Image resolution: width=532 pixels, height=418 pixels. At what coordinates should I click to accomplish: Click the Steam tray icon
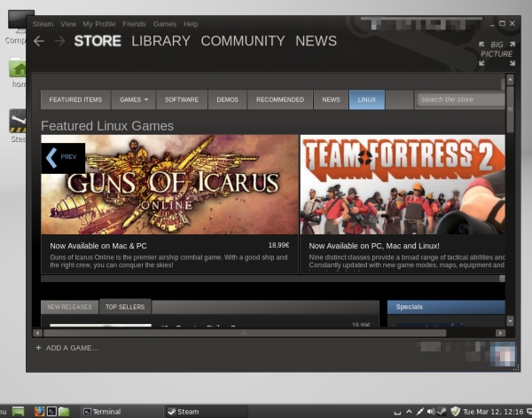[442, 412]
